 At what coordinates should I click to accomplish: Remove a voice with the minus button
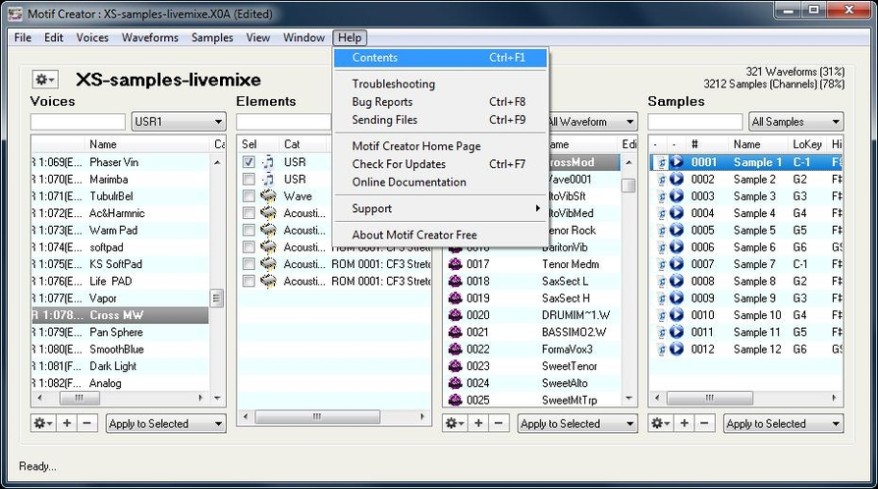click(87, 423)
